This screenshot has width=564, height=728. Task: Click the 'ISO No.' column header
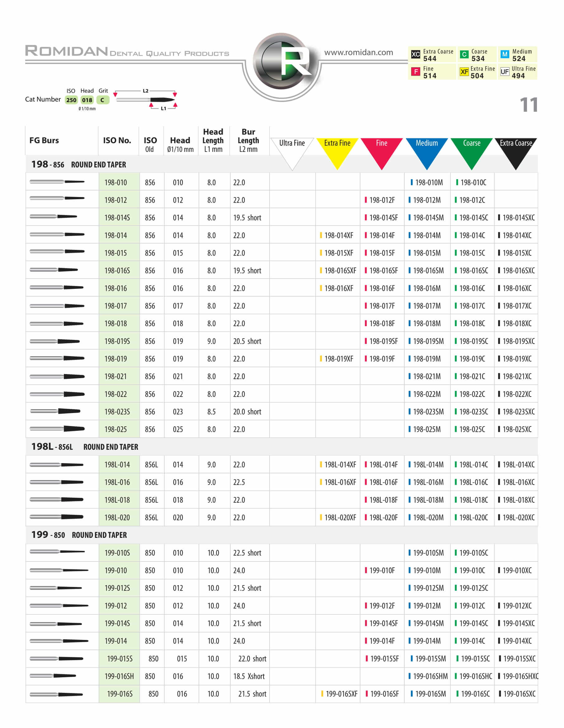pyautogui.click(x=117, y=140)
